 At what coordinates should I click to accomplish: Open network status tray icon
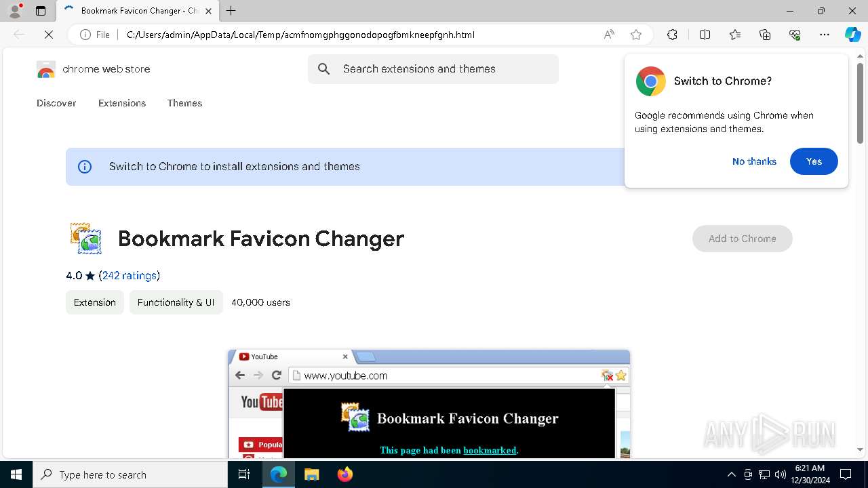(764, 474)
